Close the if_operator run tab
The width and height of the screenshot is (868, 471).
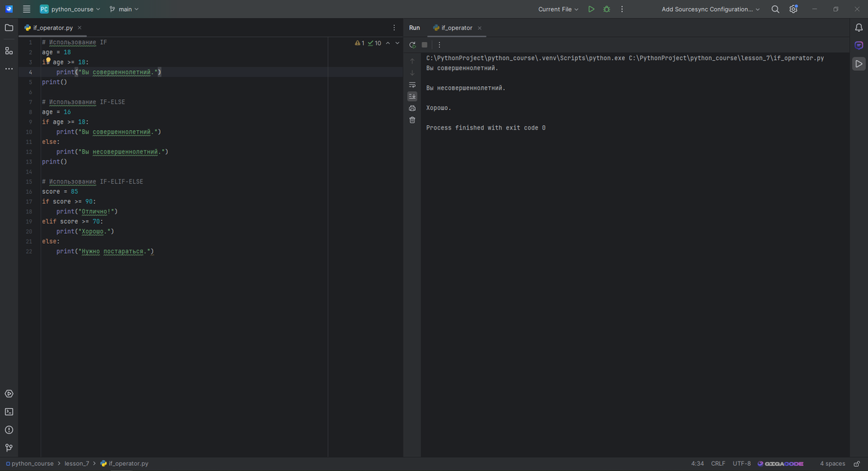pos(480,28)
